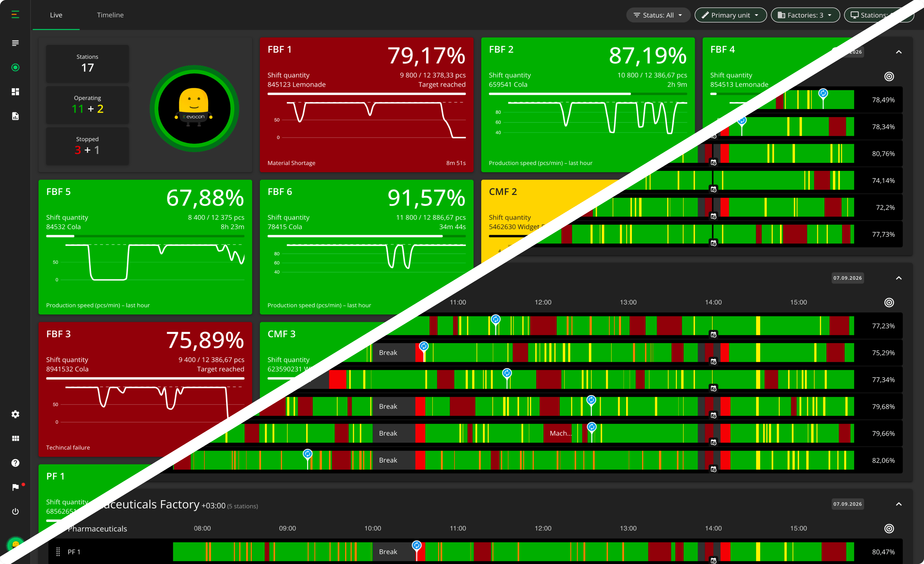This screenshot has height=564, width=924.
Task: Click the FBF 6 shift quantity progress bar
Action: coord(366,236)
